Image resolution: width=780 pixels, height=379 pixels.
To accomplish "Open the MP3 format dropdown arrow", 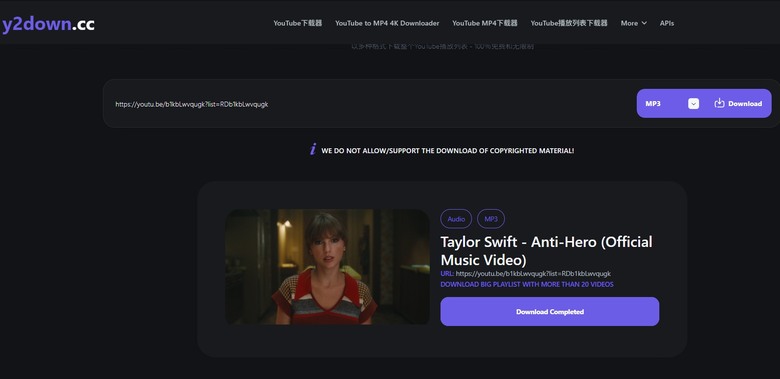I will pos(693,103).
